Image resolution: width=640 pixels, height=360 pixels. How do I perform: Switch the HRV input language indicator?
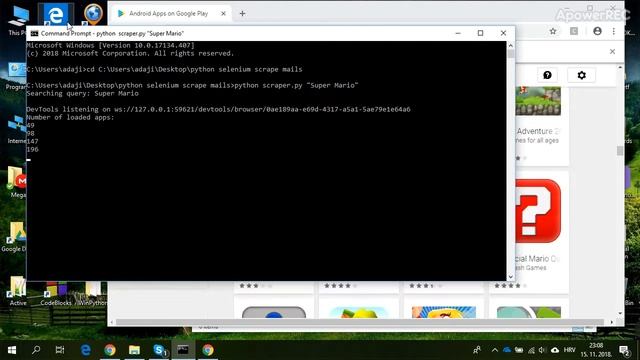click(569, 350)
